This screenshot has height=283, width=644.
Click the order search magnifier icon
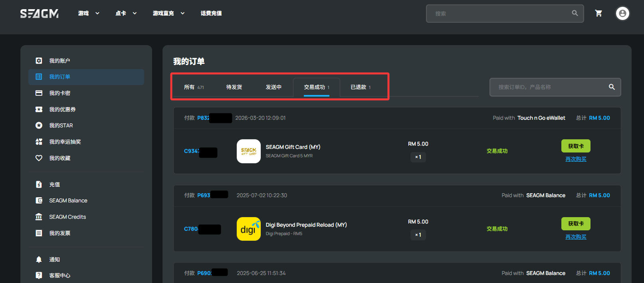click(612, 87)
